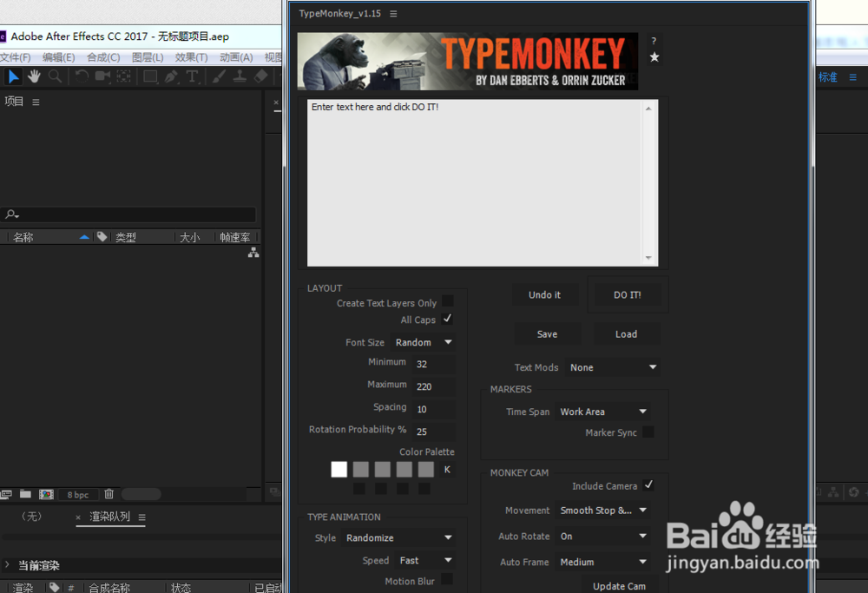The height and width of the screenshot is (593, 868).
Task: Open the Auto Frame Medium dropdown
Action: pyautogui.click(x=602, y=562)
